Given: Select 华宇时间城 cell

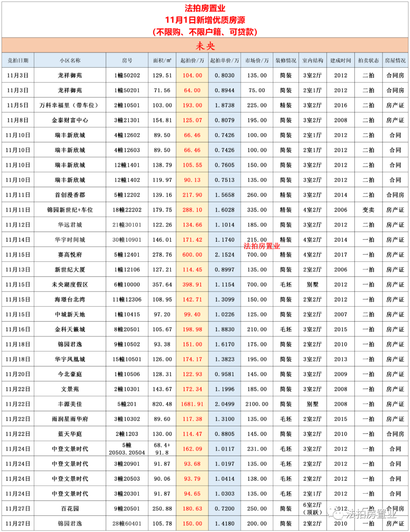Looking at the screenshot, I should [70, 240].
